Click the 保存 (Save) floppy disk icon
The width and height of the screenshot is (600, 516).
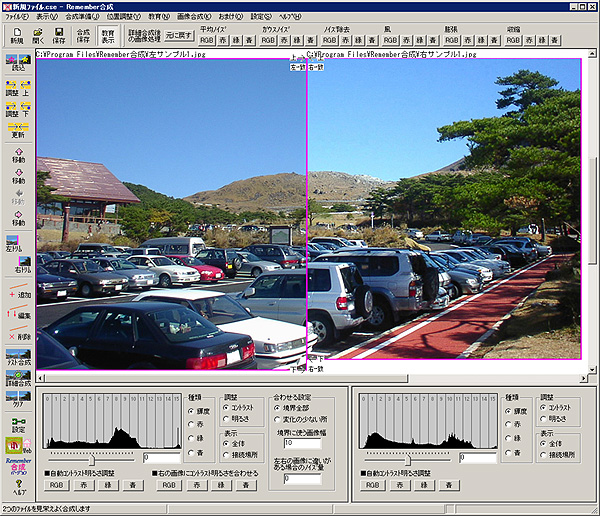point(59,36)
